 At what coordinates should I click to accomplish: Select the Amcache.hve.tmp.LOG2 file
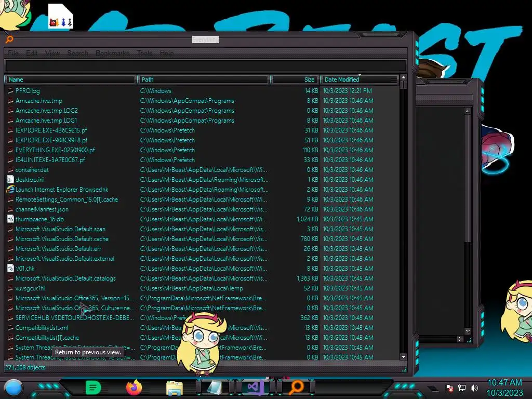coord(46,110)
